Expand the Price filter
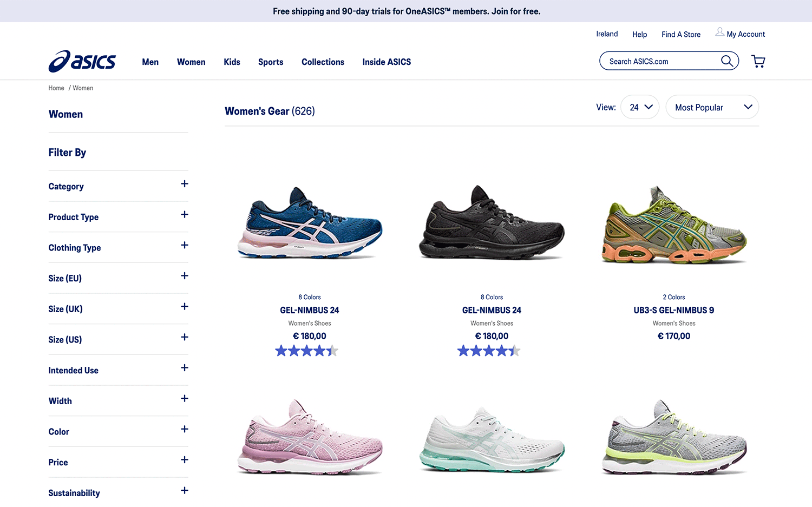This screenshot has width=812, height=507. pos(118,462)
